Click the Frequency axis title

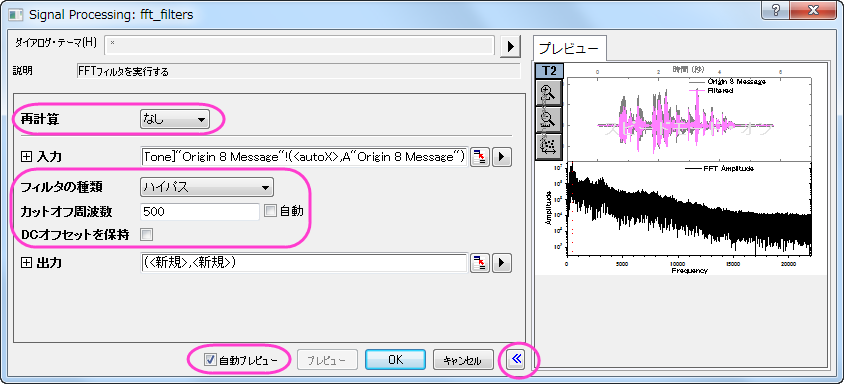[689, 271]
